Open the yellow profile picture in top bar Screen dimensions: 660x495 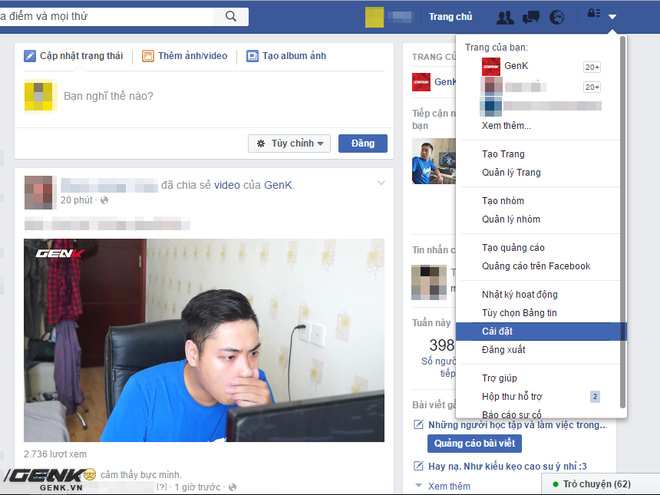pos(374,17)
